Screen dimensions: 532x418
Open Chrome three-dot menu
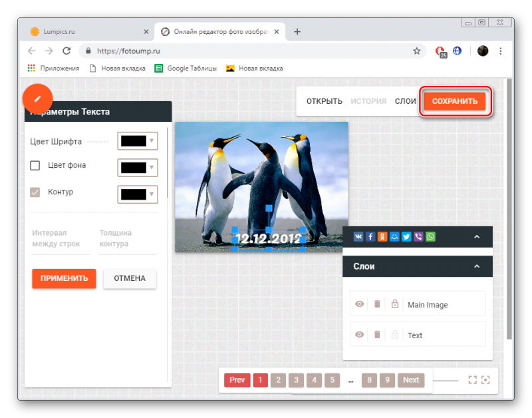tap(501, 51)
